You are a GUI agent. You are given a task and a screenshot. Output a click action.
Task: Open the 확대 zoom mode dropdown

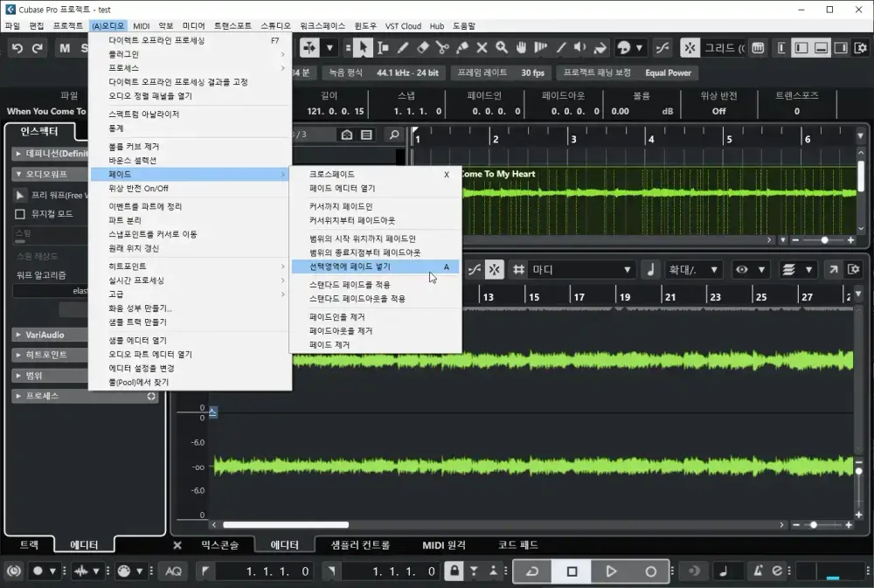pyautogui.click(x=693, y=270)
